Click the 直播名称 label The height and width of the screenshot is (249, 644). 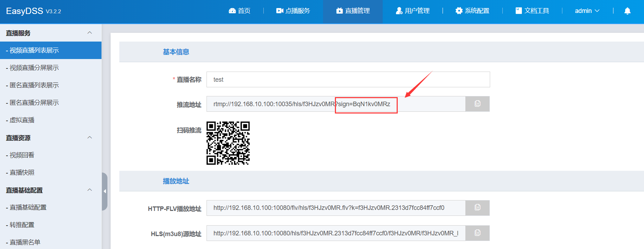tap(189, 80)
